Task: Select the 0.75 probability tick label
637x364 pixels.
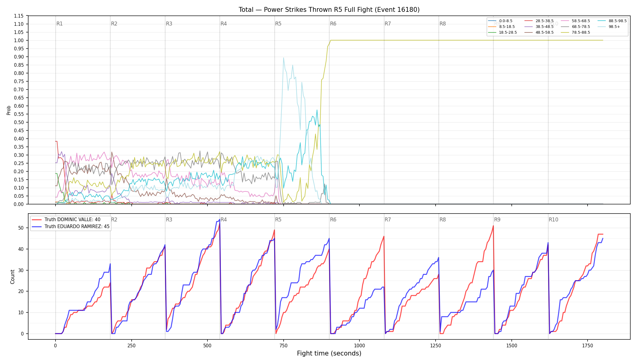Action: 19,81
